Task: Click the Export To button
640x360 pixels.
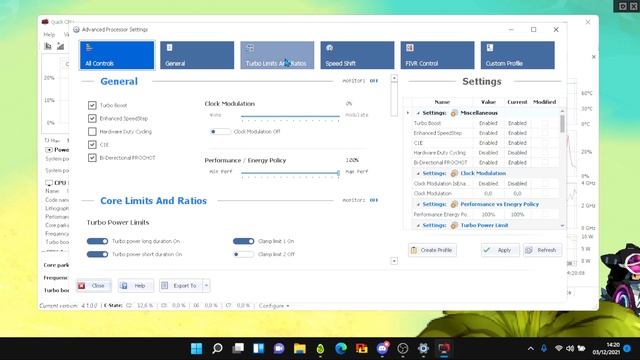Action: 181,286
